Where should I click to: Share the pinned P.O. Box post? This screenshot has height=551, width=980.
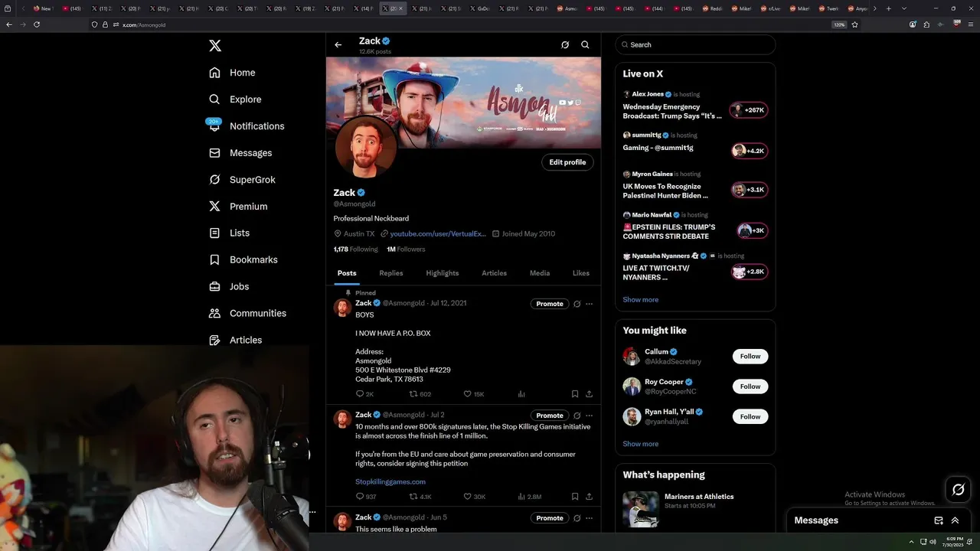[x=589, y=394]
